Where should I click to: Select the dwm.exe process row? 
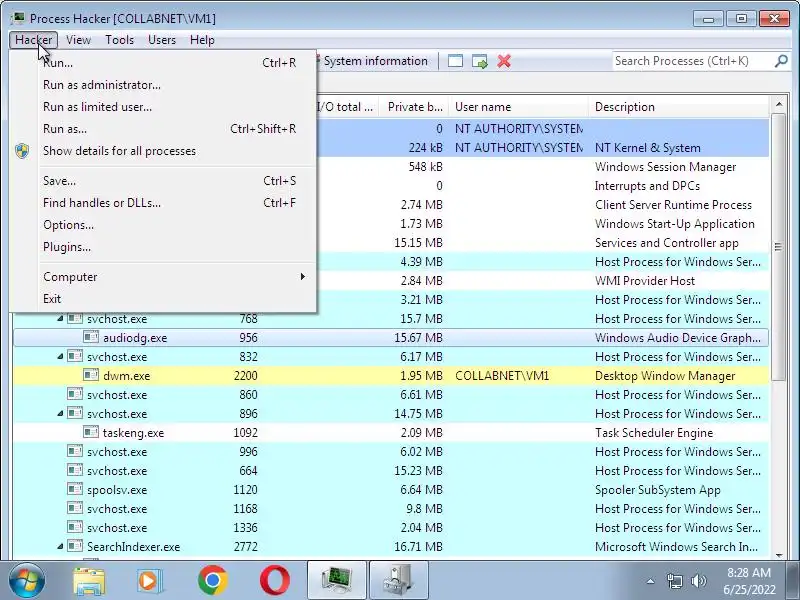pyautogui.click(x=391, y=376)
